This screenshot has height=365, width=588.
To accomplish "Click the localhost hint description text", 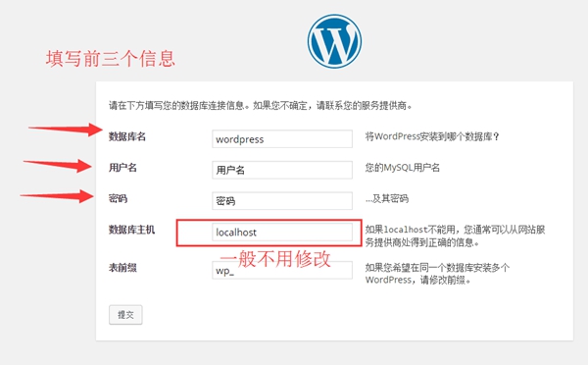I will click(x=456, y=235).
